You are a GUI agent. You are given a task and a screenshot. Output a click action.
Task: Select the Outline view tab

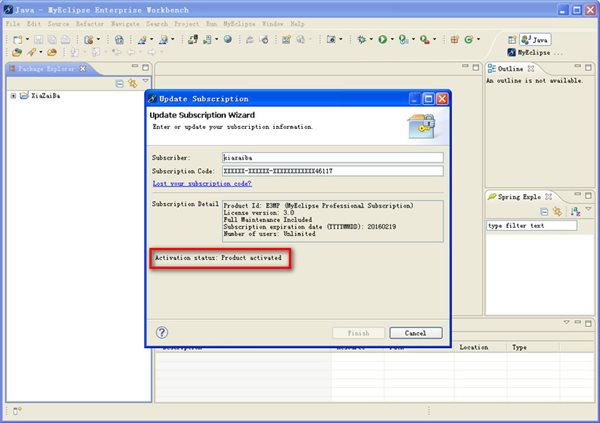(510, 69)
